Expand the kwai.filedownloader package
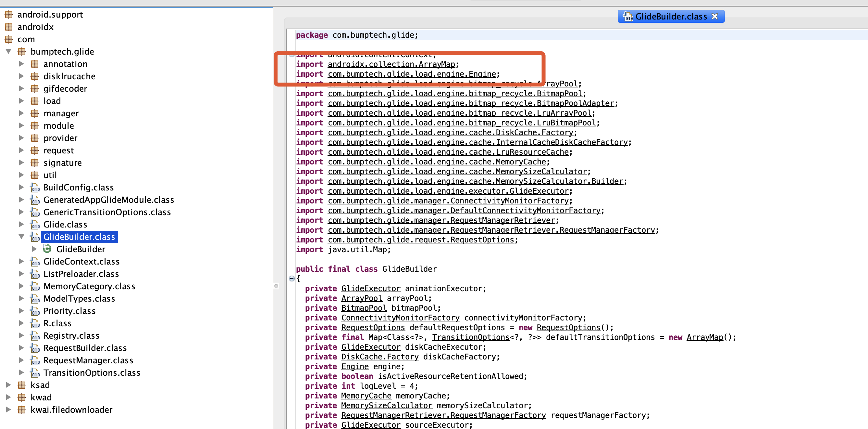 [x=9, y=409]
